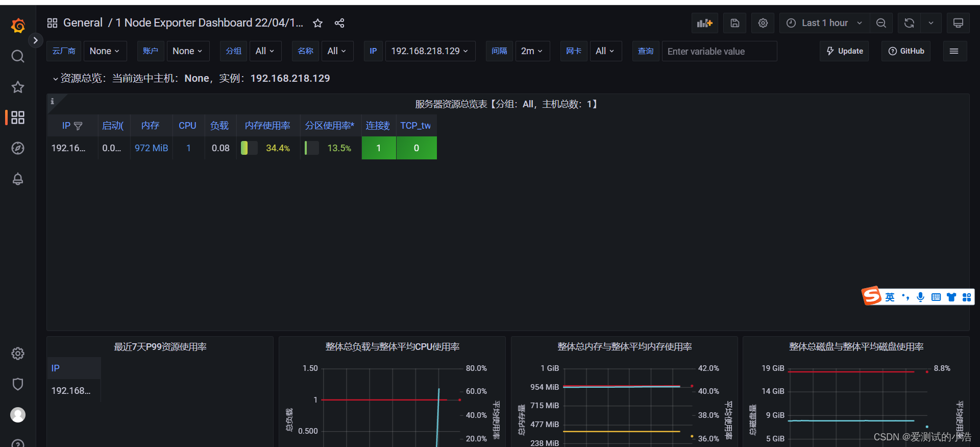Image resolution: width=980 pixels, height=447 pixels.
Task: Open the Grafana home logo
Action: point(18,25)
